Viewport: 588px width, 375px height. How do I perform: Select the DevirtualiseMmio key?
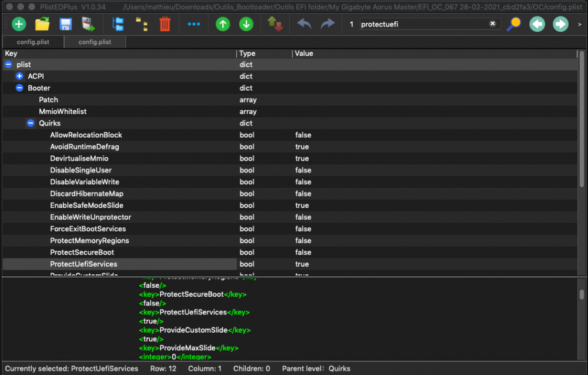[79, 158]
